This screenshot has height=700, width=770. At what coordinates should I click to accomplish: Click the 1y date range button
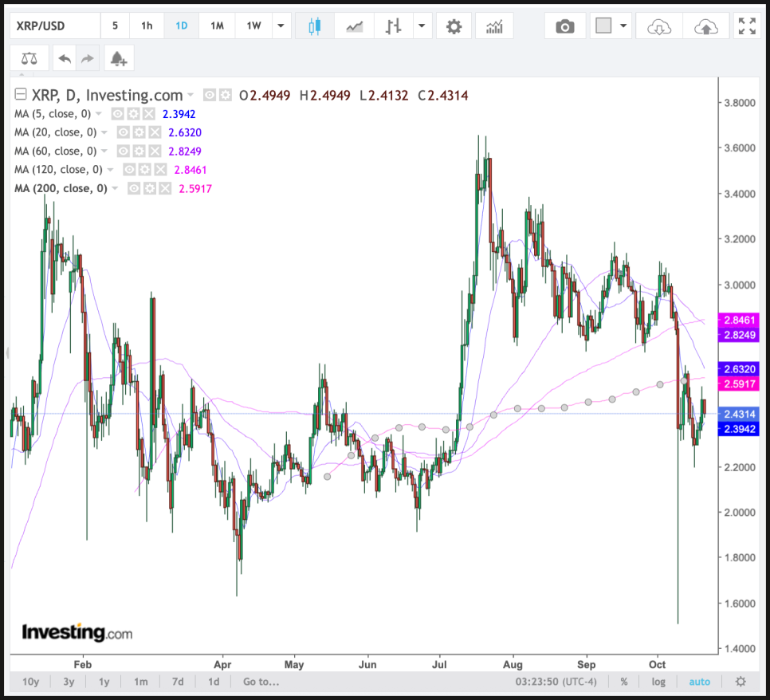click(x=104, y=682)
